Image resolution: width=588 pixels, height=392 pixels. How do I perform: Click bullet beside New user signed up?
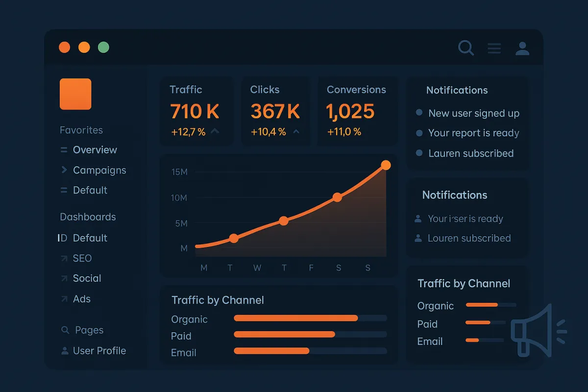tap(419, 113)
